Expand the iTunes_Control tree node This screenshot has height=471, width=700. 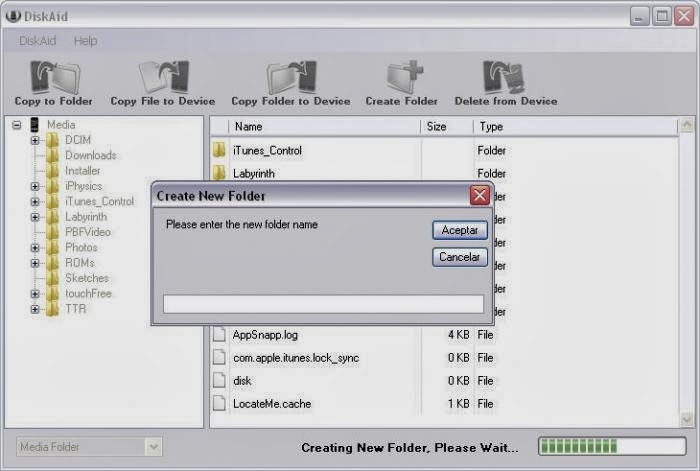35,202
